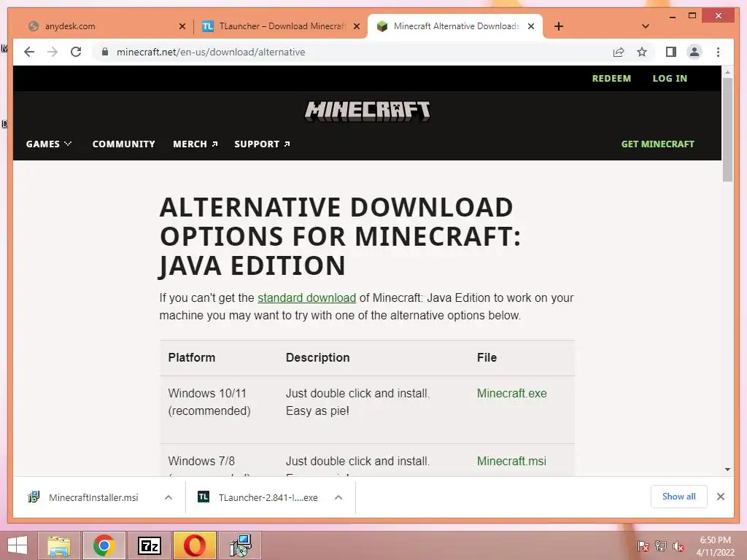Image resolution: width=747 pixels, height=560 pixels.
Task: Expand the GAMES menu
Action: click(49, 144)
